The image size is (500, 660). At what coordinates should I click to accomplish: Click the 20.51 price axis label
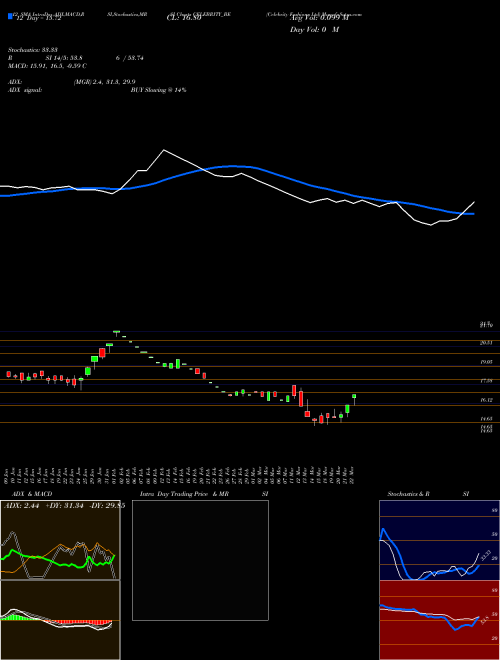coord(486,343)
